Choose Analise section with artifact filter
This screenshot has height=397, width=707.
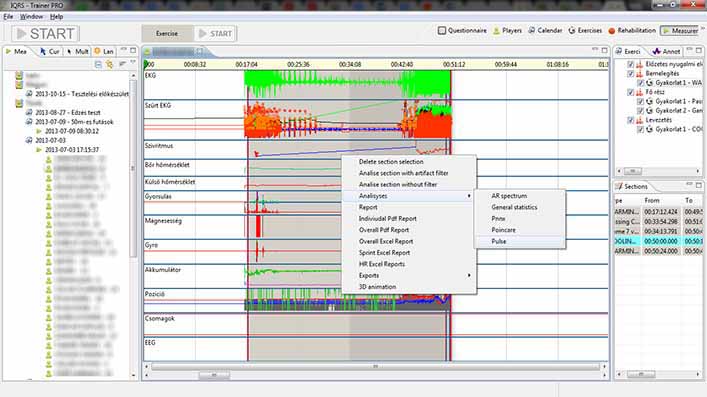coord(409,173)
